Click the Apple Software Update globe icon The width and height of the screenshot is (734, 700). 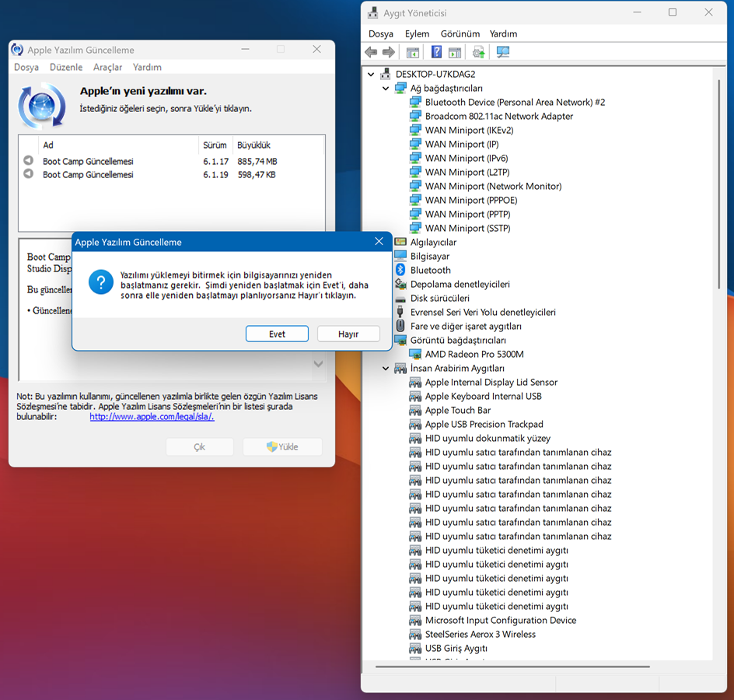point(42,106)
